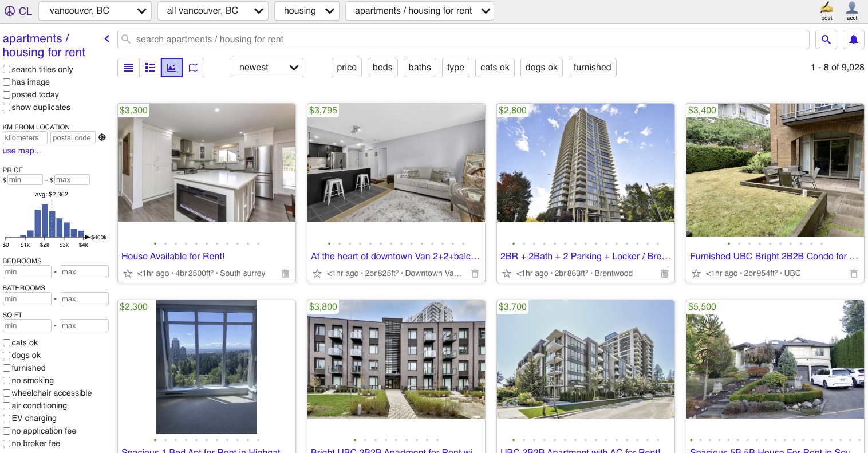Open the housing category dropdown
Viewport: 868px width, 453px height.
307,11
